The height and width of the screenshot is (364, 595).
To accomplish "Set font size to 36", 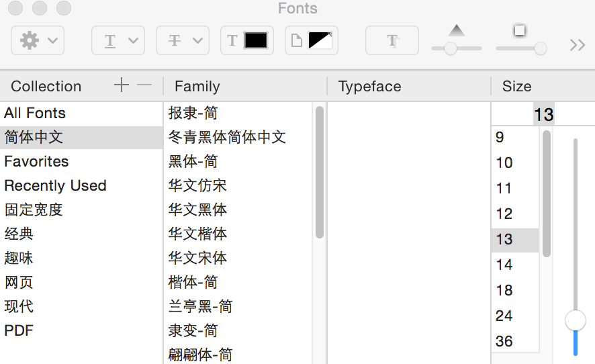I will pyautogui.click(x=515, y=341).
